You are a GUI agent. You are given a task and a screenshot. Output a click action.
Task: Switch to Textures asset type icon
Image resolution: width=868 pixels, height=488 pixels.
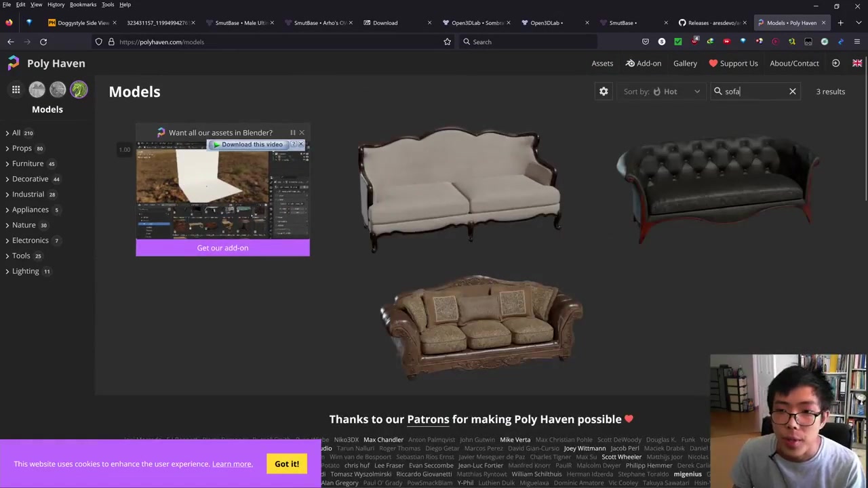[x=58, y=89]
